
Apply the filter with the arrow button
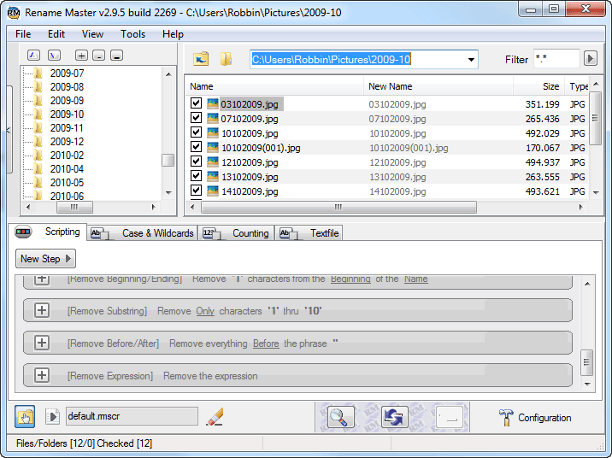click(591, 59)
